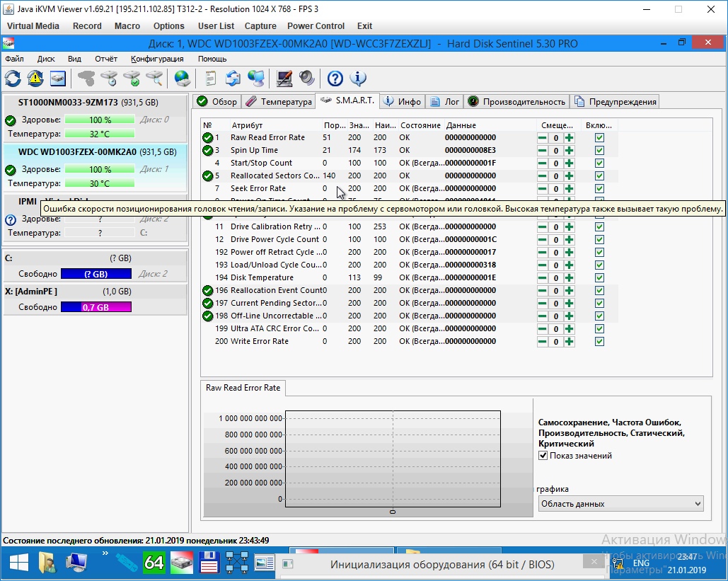Viewport: 728px width, 581px height.
Task: Click the refresh-with-warning-sign toolbar icon
Action: point(35,79)
